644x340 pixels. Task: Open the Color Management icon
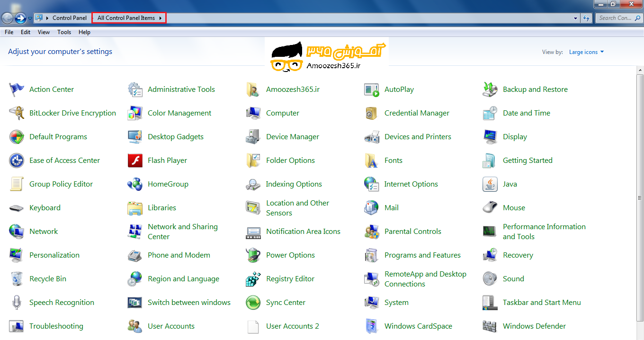click(135, 113)
